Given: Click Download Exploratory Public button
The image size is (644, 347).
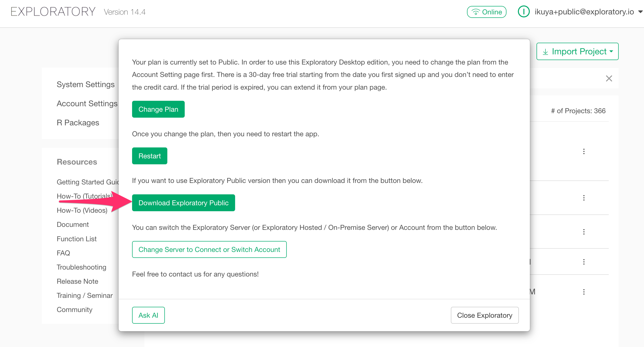Looking at the screenshot, I should 183,203.
